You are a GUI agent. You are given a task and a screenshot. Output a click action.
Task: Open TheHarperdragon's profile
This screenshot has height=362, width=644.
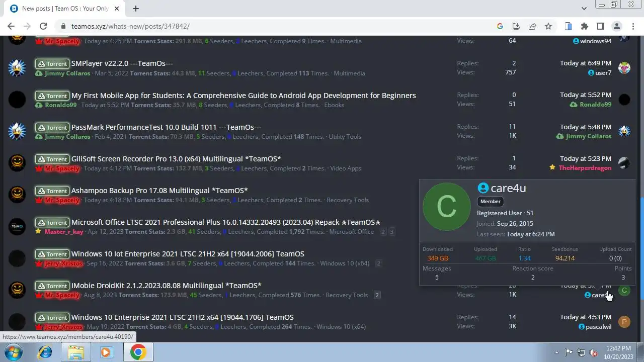point(585,167)
